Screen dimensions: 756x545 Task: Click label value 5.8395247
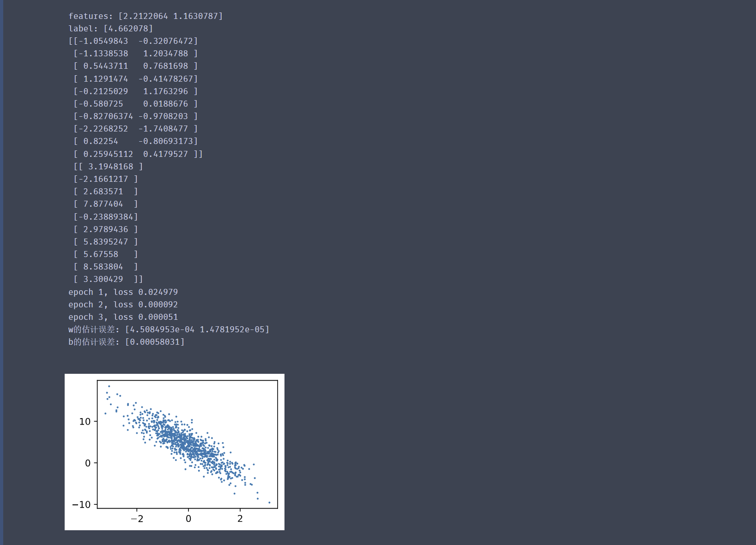pyautogui.click(x=106, y=242)
